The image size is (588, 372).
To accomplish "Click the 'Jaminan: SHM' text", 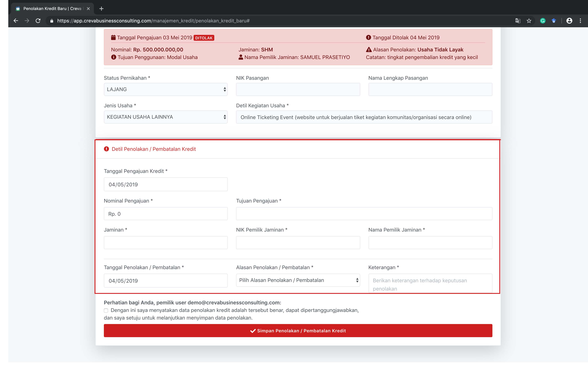I will tap(256, 50).
